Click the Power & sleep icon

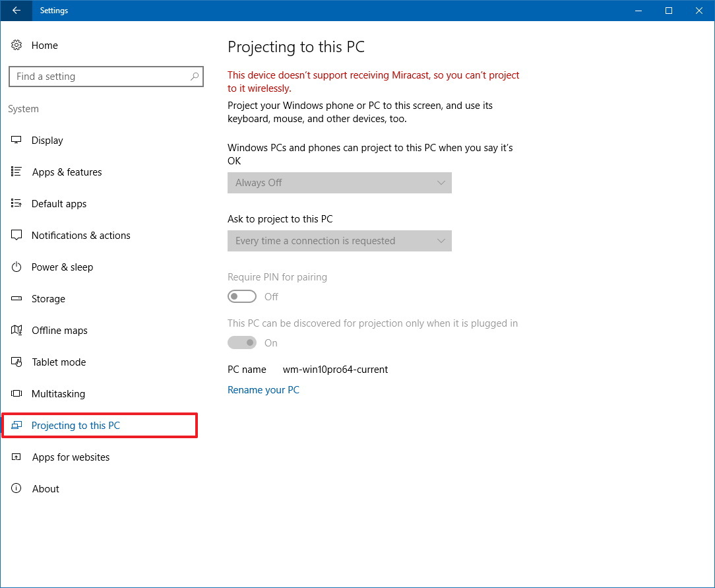[x=16, y=267]
